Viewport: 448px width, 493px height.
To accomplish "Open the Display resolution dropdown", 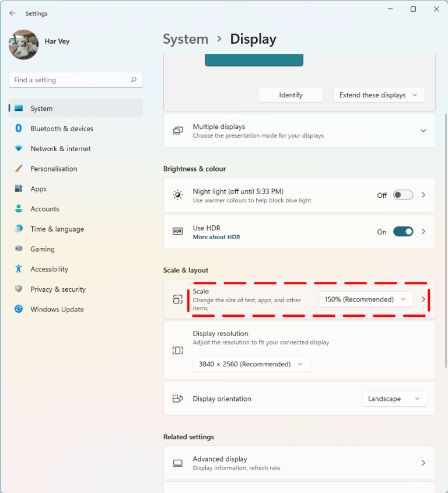I will click(251, 364).
